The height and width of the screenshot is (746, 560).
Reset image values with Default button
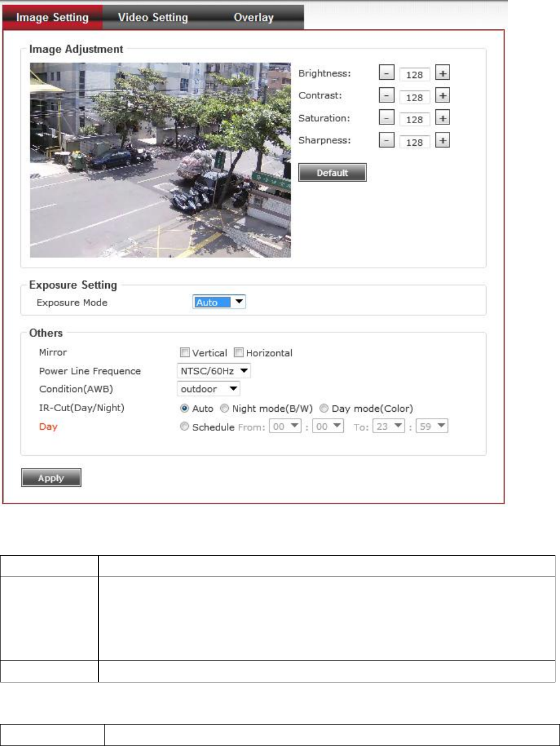(332, 172)
